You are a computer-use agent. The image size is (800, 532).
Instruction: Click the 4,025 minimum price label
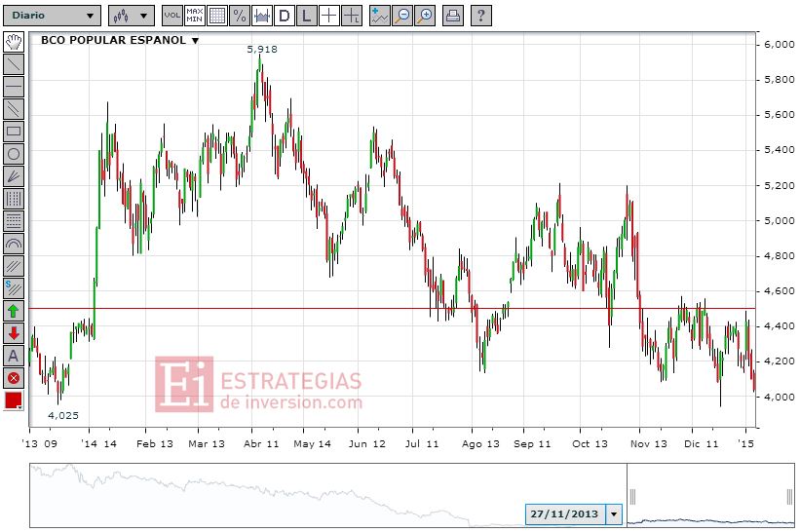[x=63, y=416]
